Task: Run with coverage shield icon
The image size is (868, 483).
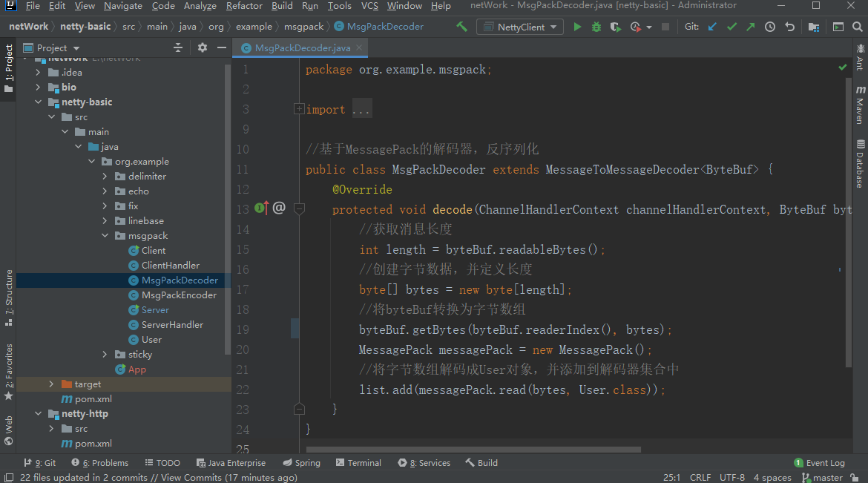Action: pos(615,27)
